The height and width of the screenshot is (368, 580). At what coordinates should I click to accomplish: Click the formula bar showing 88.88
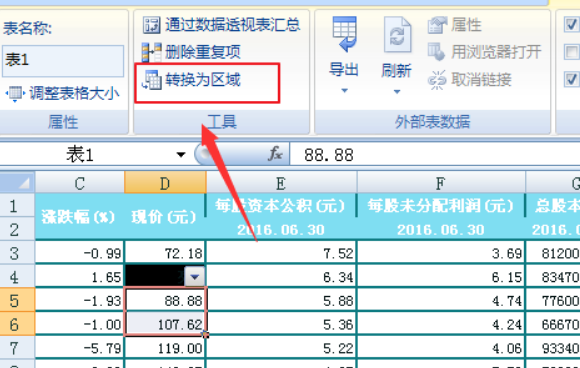click(x=435, y=155)
